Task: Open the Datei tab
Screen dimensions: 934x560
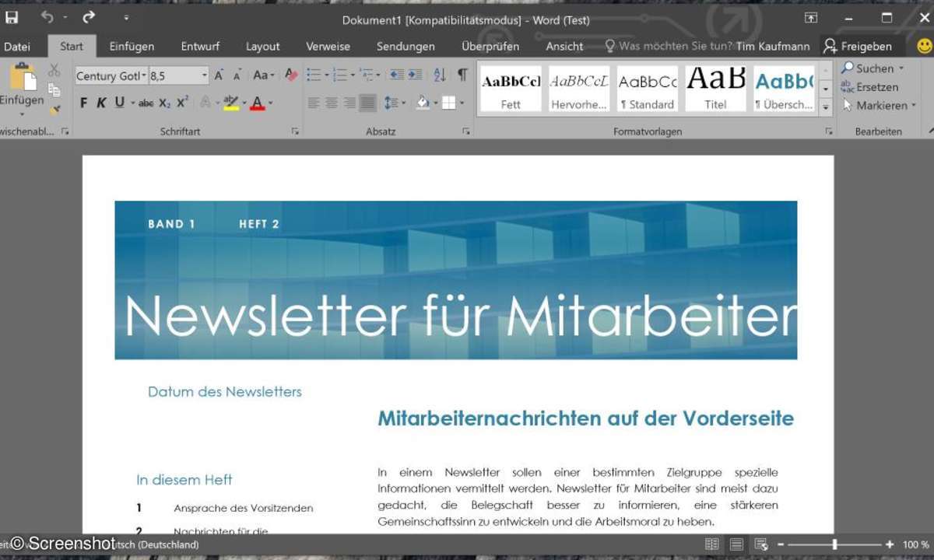Action: click(x=17, y=47)
